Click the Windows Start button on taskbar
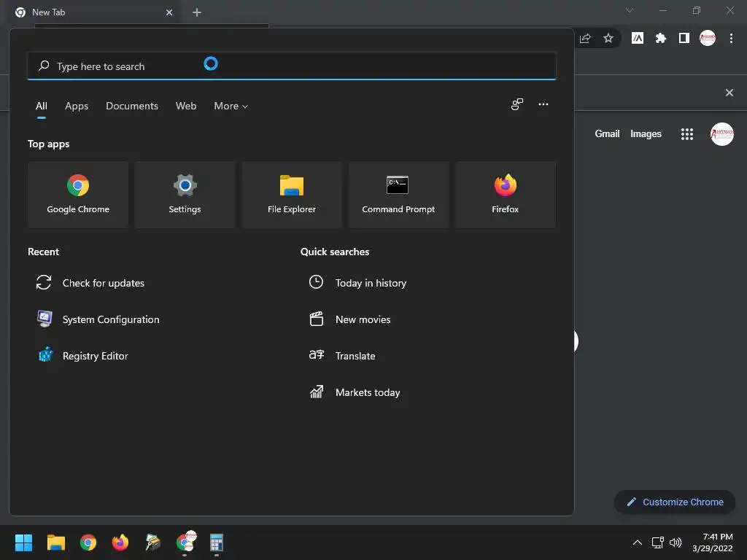 point(24,542)
